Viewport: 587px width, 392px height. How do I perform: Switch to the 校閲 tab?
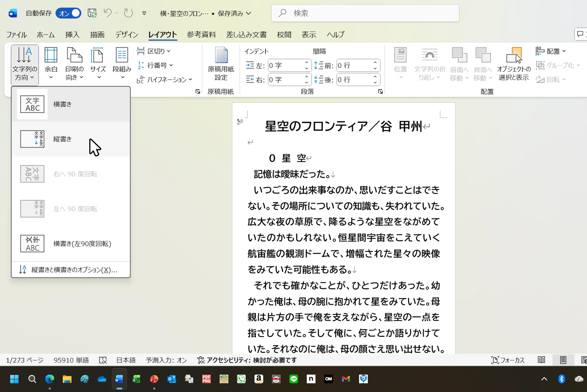(284, 35)
